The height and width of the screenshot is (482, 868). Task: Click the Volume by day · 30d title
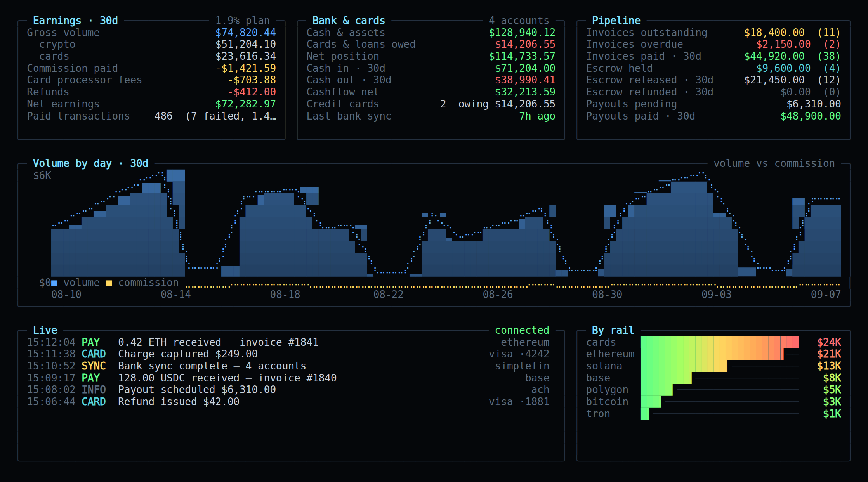pyautogui.click(x=90, y=163)
